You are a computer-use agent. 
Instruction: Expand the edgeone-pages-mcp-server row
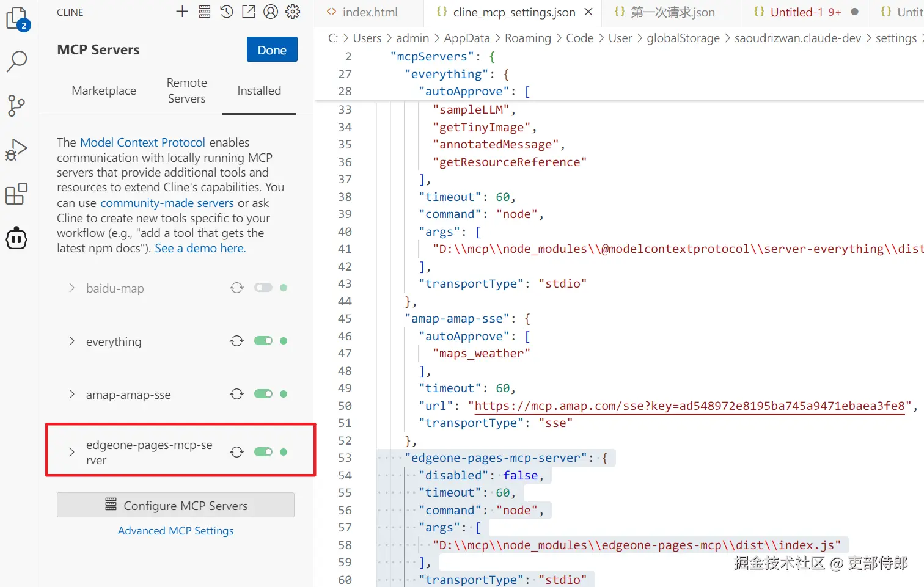[x=71, y=452]
